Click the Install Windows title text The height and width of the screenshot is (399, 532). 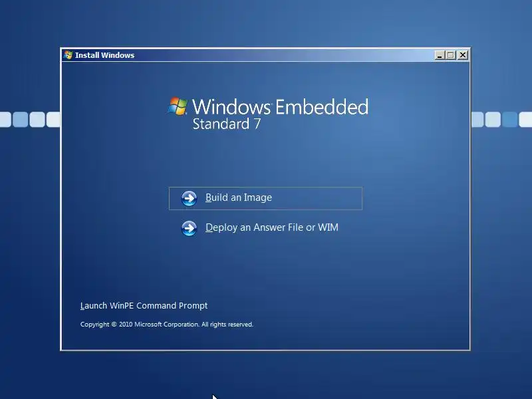click(104, 55)
